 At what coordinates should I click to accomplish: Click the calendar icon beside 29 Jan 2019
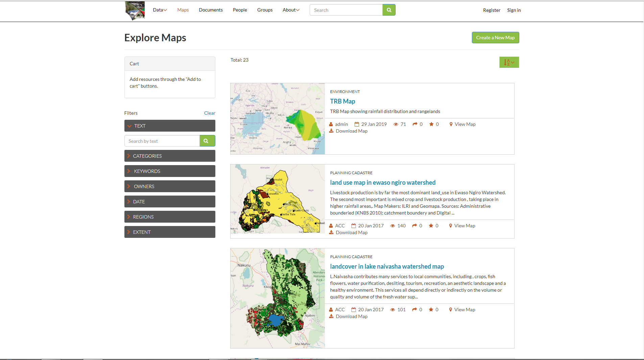click(356, 124)
